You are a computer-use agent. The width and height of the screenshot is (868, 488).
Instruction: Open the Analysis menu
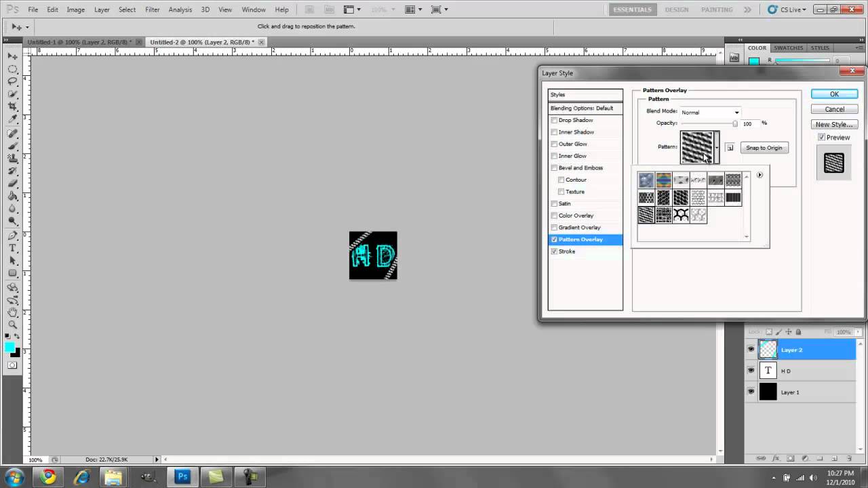[180, 9]
